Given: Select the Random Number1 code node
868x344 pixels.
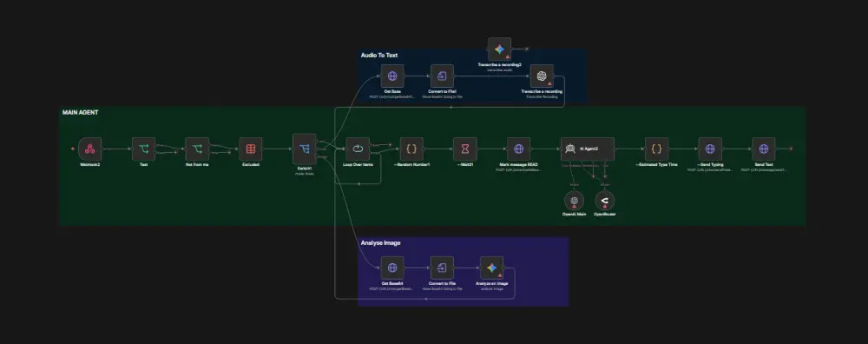Looking at the screenshot, I should pyautogui.click(x=411, y=149).
